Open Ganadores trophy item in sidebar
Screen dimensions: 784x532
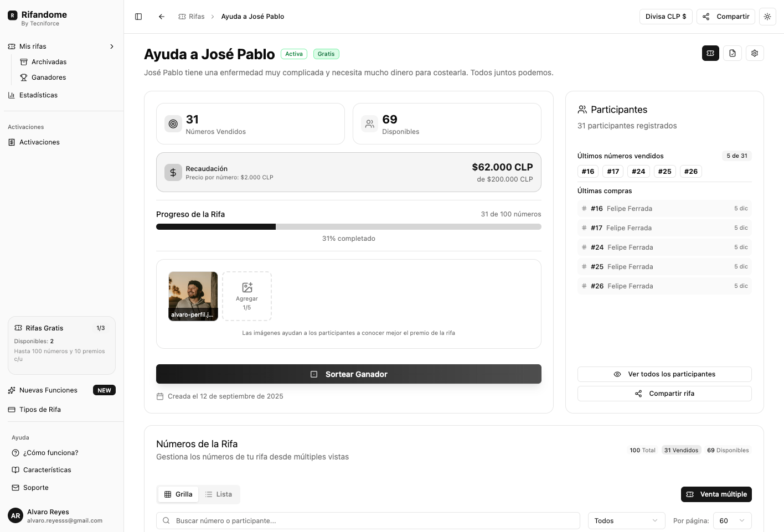[x=48, y=78]
